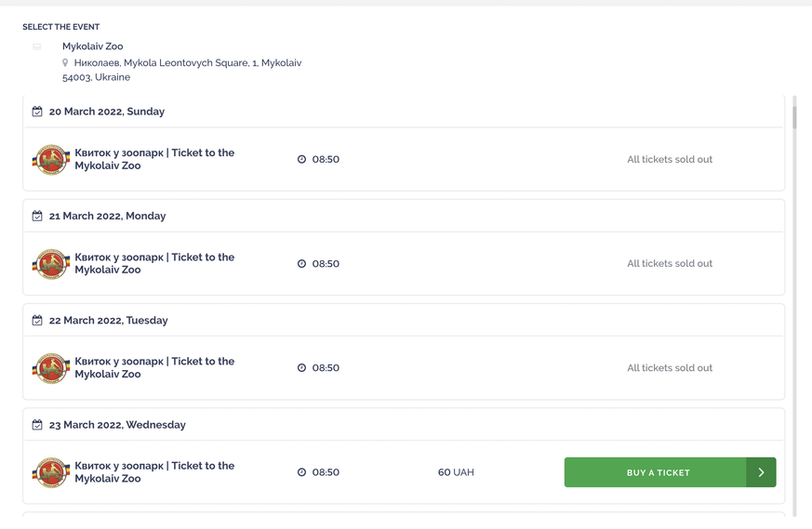
Task: Open the 21 March Monday ticket title
Action: coord(154,263)
